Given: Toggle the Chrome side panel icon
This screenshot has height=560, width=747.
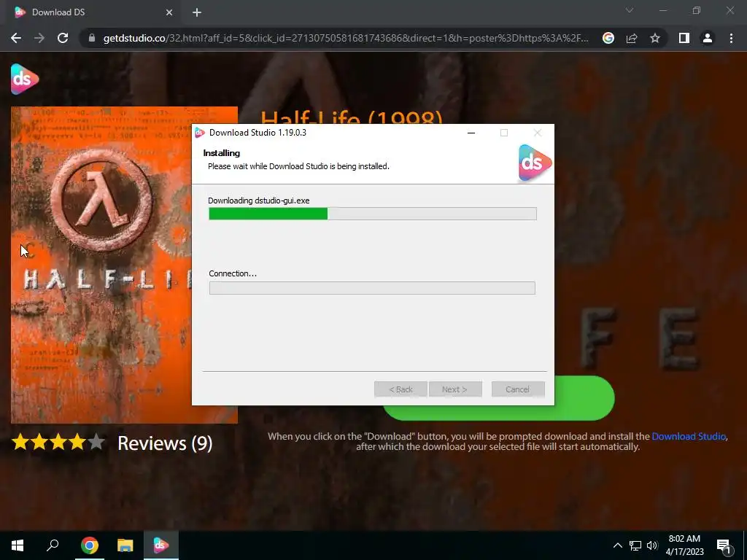Looking at the screenshot, I should [x=684, y=38].
